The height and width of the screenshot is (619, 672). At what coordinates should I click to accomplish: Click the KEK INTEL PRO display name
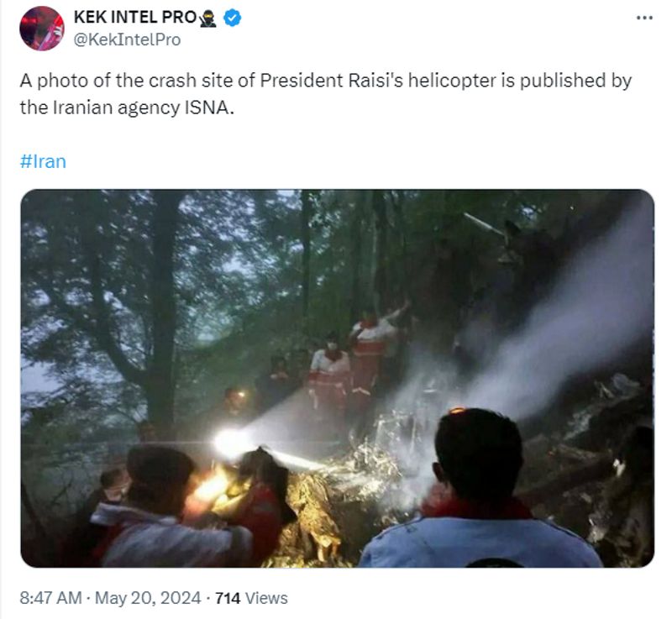coord(135,17)
